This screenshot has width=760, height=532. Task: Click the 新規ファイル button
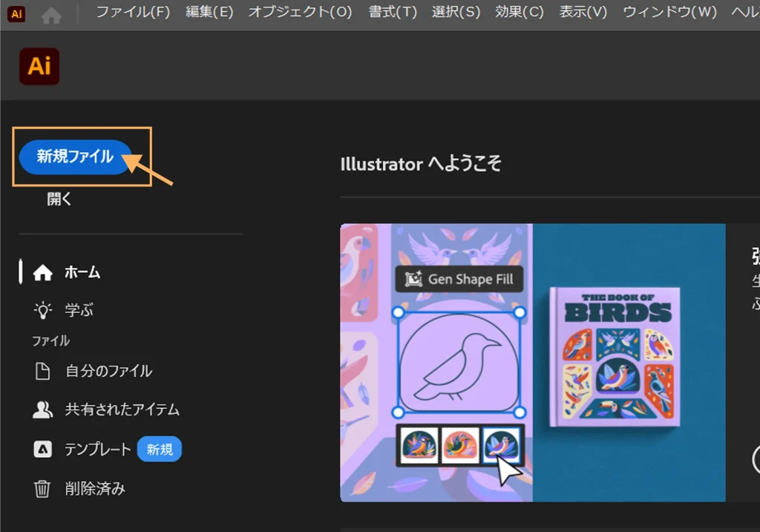75,157
